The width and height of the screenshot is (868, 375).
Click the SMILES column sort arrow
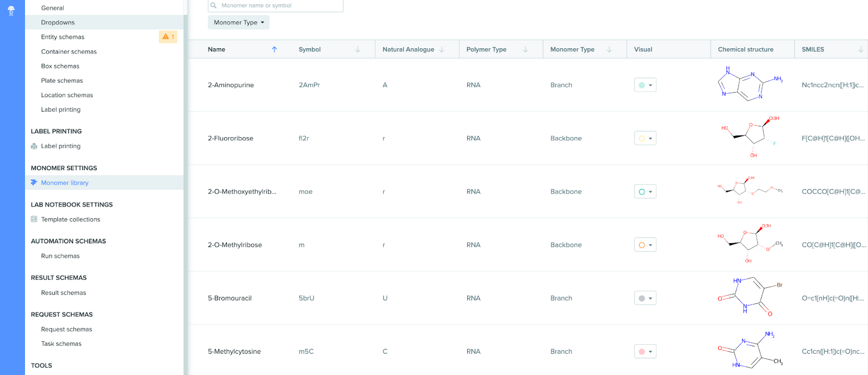860,49
